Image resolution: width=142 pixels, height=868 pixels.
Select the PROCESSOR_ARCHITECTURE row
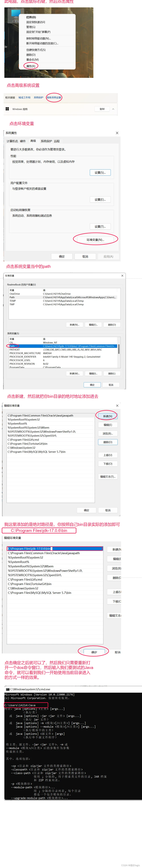[63, 353]
